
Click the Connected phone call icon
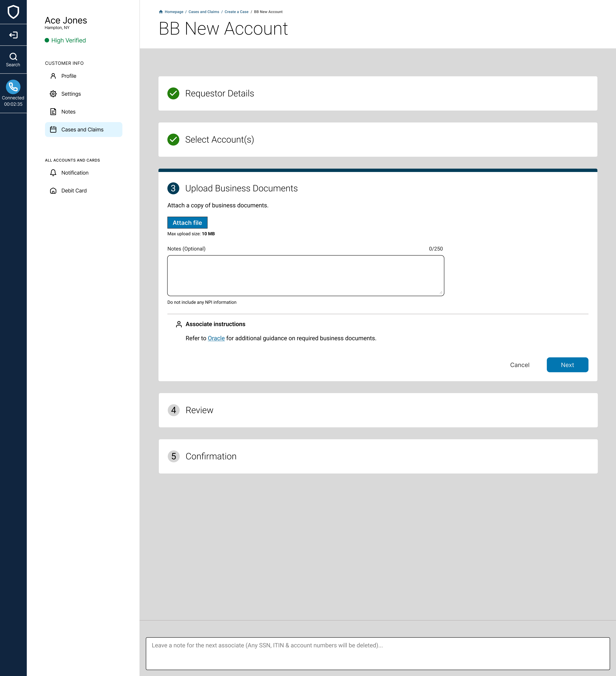(13, 87)
